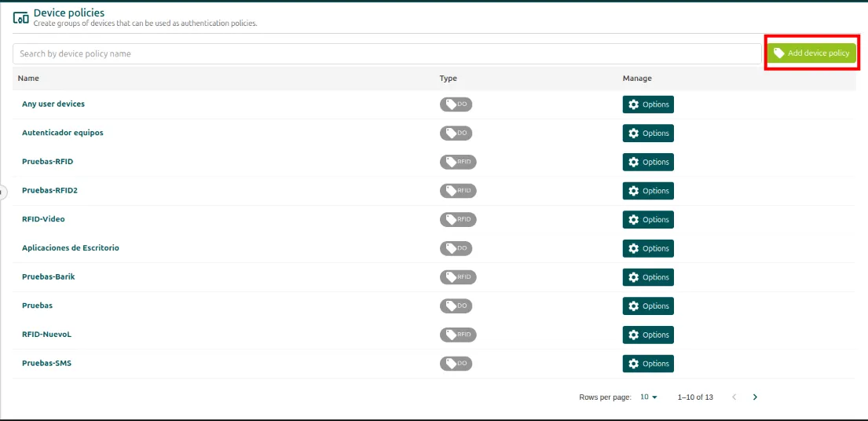Open Options for Aplicaciones de Escritorio
Screen dimensions: 868x421
(648, 248)
